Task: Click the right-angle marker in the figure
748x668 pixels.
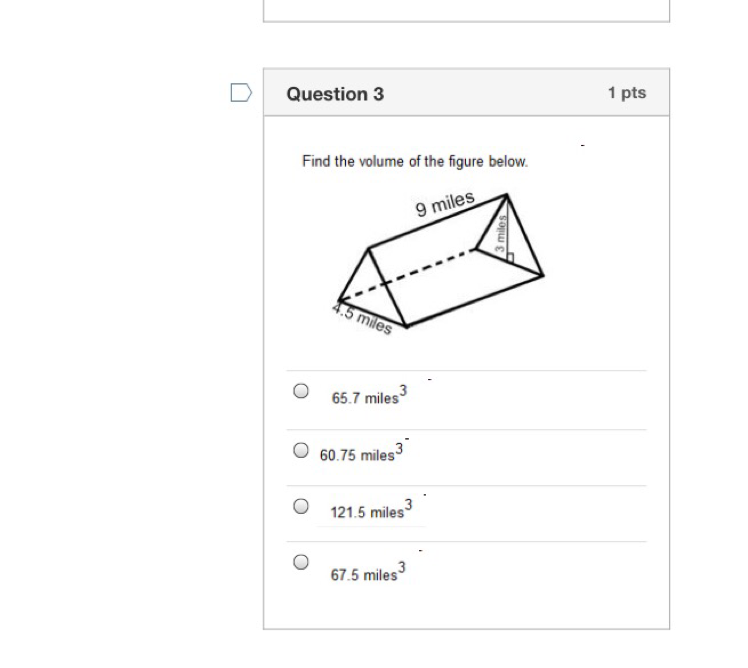Action: pos(510,259)
